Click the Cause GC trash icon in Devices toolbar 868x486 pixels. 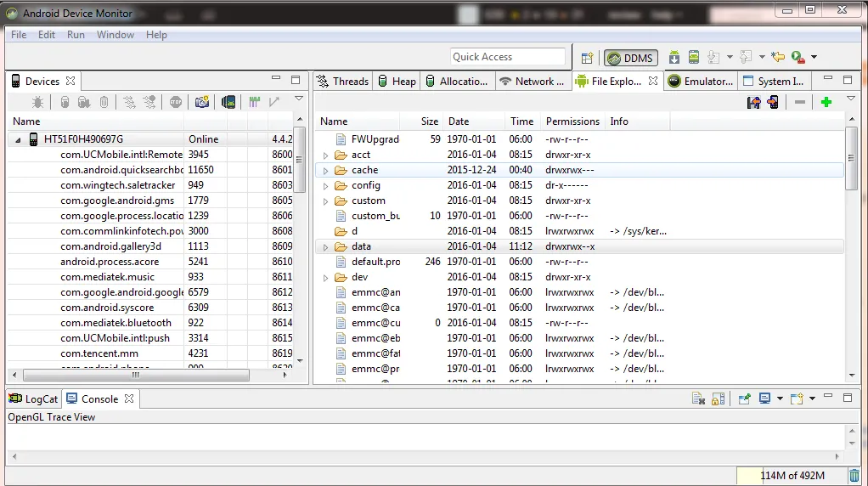pyautogui.click(x=104, y=102)
